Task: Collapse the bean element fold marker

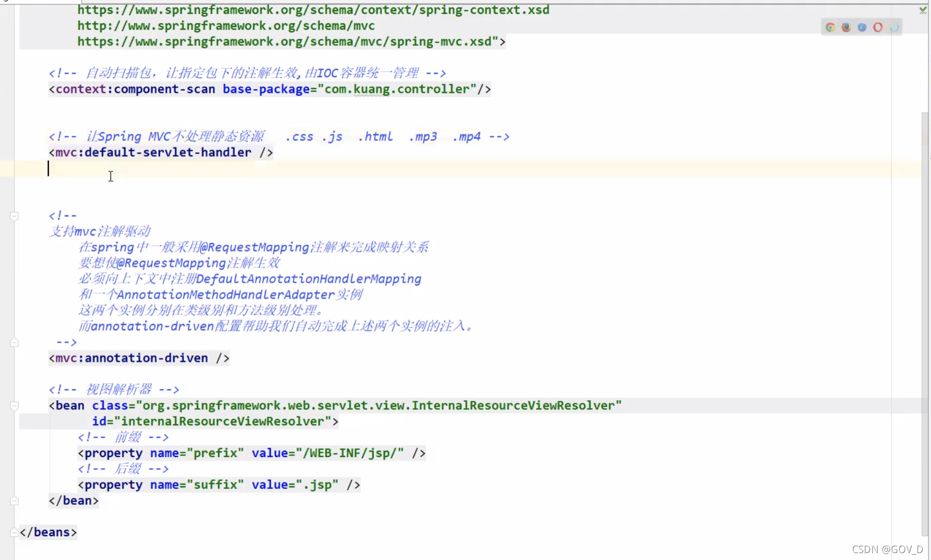Action: tap(14, 406)
